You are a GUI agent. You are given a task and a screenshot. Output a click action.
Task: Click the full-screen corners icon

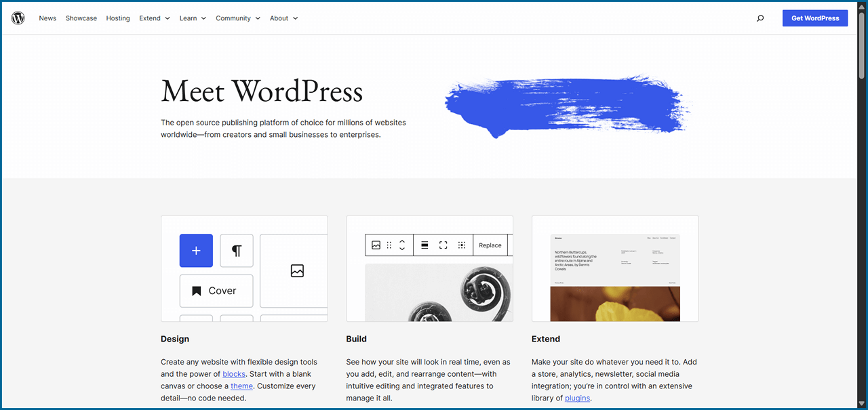pos(443,245)
